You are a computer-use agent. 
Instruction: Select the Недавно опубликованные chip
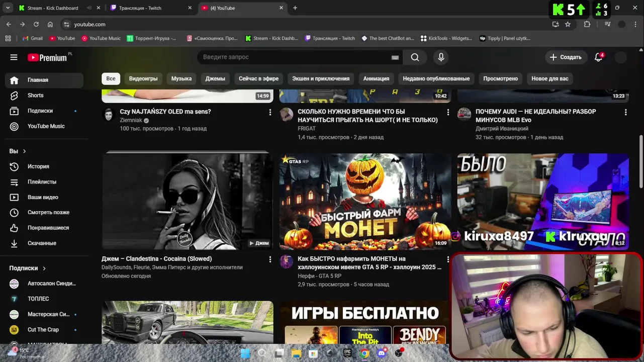click(436, 78)
